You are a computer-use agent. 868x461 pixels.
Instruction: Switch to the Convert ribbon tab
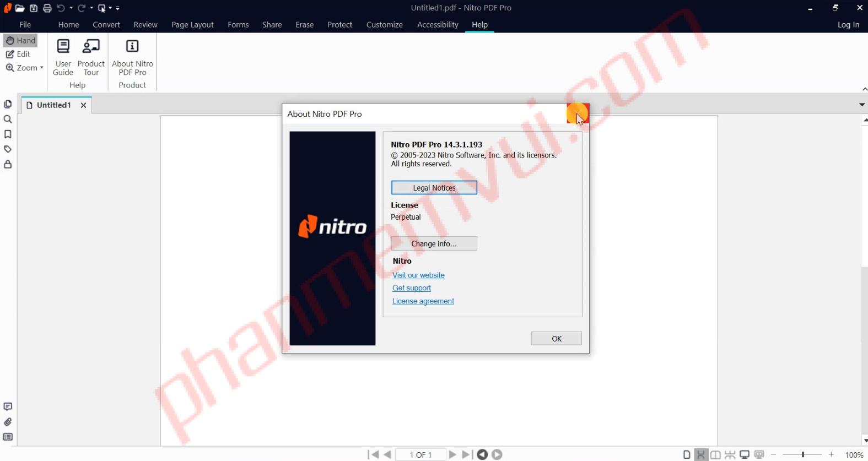(x=106, y=25)
